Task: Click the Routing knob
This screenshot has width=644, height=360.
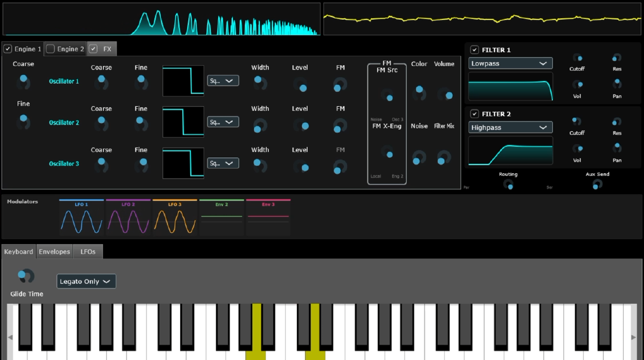Action: coord(508,185)
